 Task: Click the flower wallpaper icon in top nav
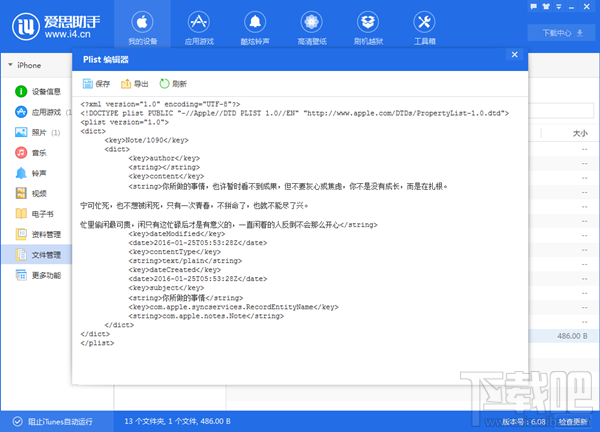(311, 22)
